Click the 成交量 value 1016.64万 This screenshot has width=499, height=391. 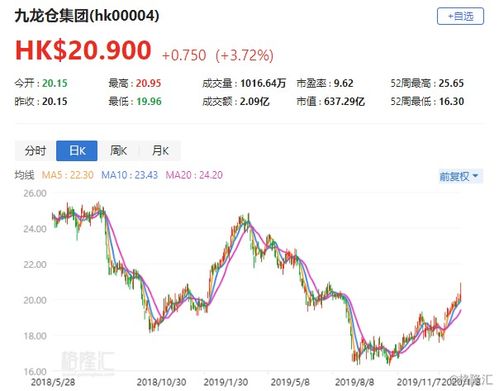point(263,83)
